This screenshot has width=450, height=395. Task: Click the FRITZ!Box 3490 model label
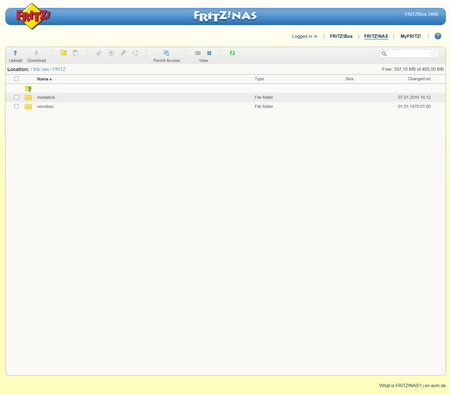(x=421, y=14)
